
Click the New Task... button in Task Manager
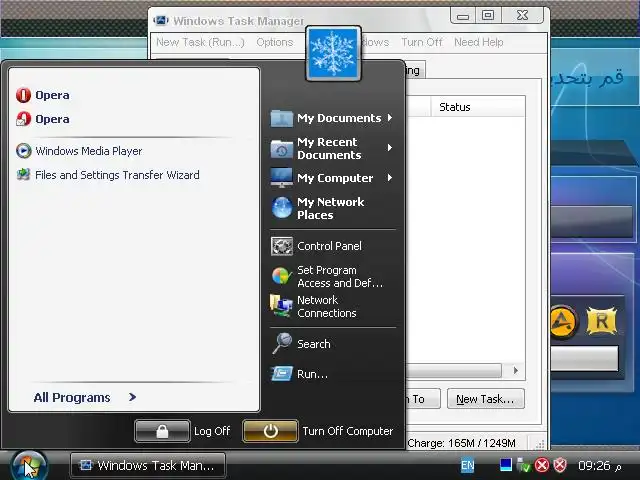coord(486,399)
